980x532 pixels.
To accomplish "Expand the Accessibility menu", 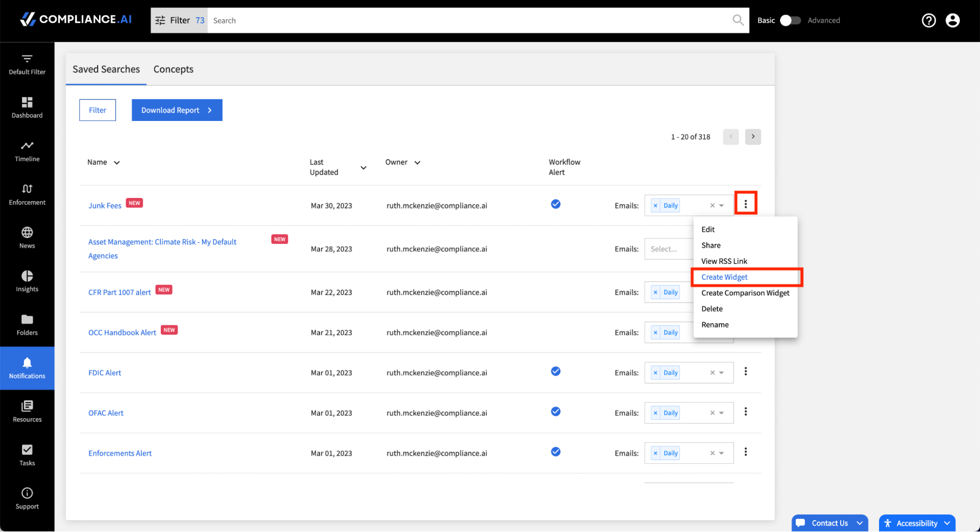I will click(917, 523).
